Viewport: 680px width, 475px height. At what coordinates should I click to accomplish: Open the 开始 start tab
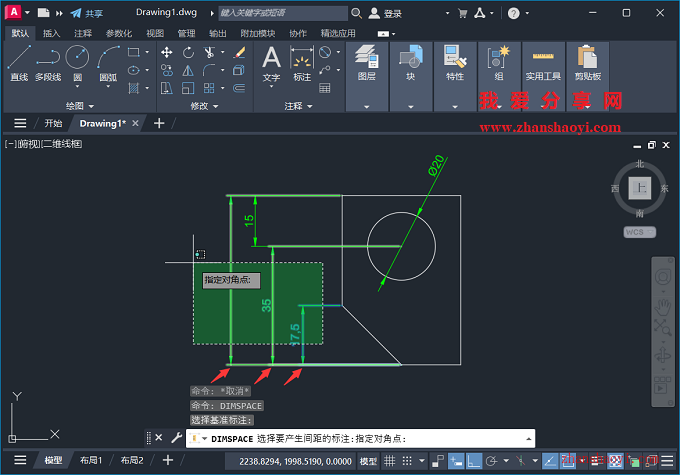(x=53, y=123)
